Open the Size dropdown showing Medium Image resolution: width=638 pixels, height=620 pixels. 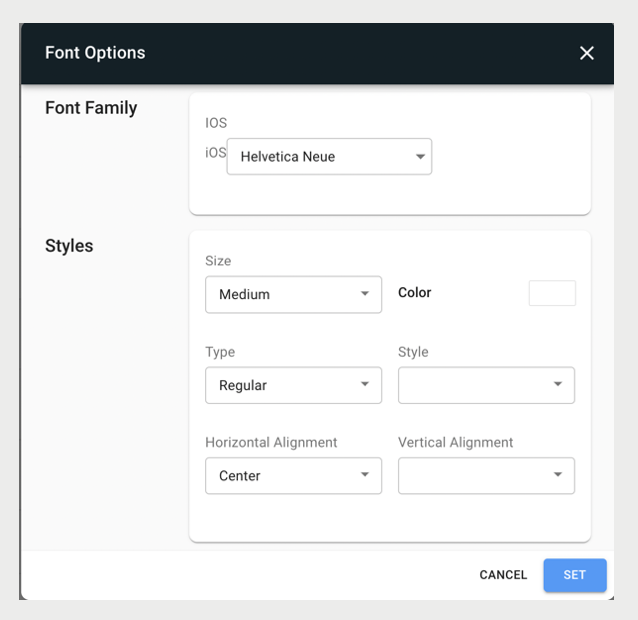tap(293, 295)
